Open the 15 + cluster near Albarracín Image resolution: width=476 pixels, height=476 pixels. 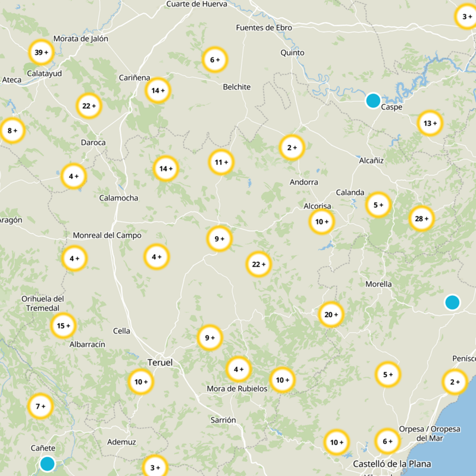tap(63, 325)
